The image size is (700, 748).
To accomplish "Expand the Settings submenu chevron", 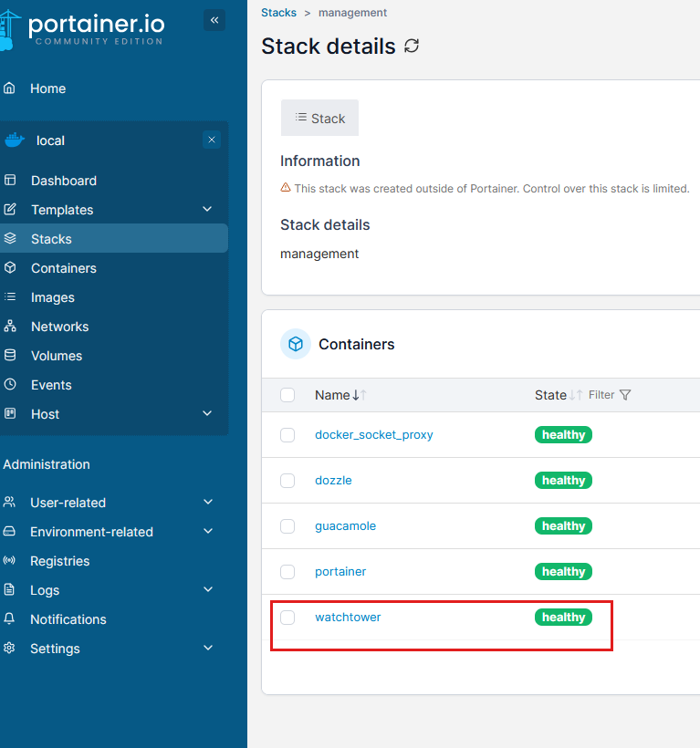I will (x=208, y=648).
